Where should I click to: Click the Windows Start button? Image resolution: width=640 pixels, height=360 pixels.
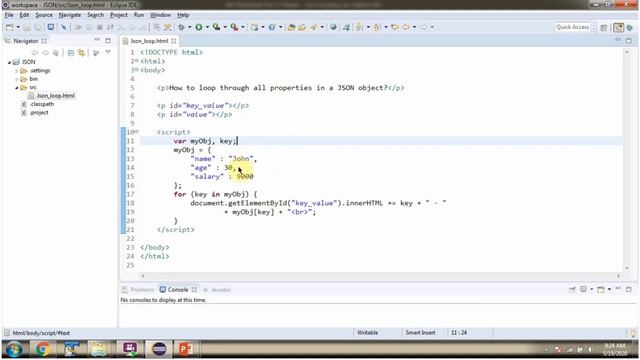[14, 349]
